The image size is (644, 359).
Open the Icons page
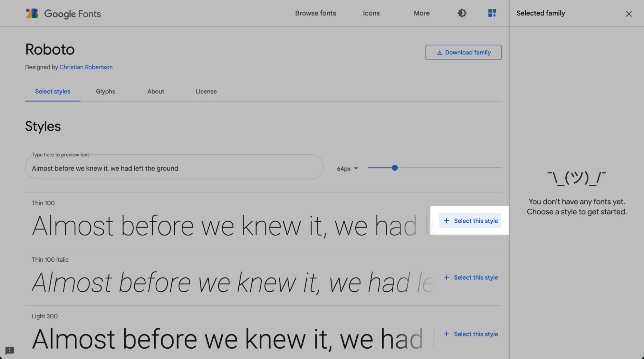click(x=371, y=13)
